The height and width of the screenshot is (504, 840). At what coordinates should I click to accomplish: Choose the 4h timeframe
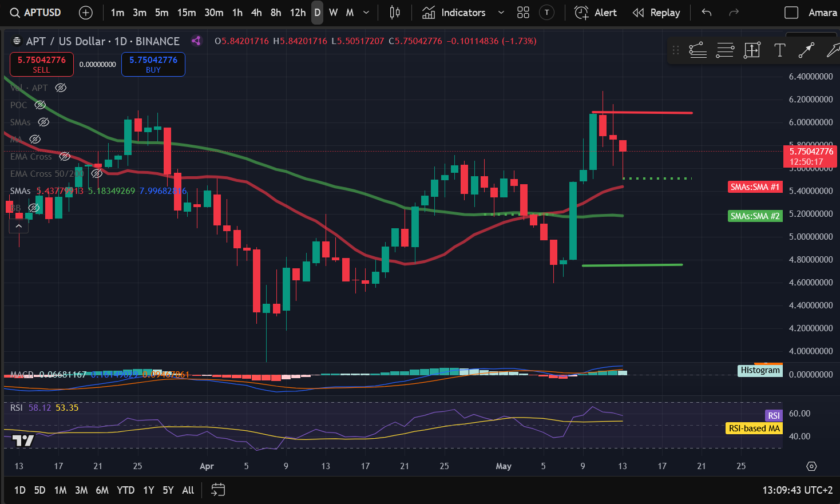256,13
